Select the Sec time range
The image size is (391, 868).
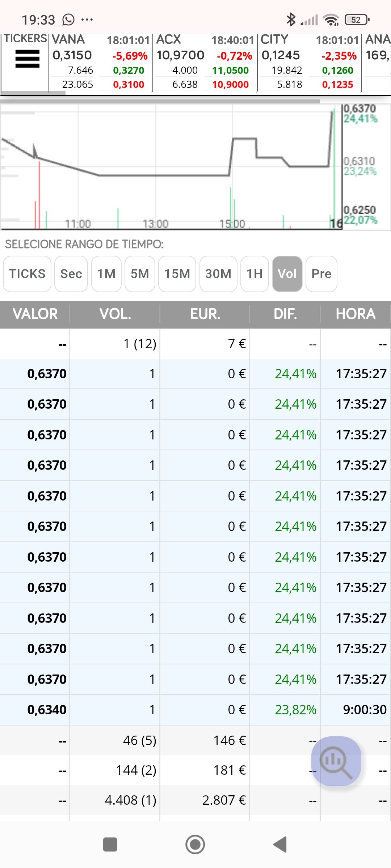(x=71, y=274)
